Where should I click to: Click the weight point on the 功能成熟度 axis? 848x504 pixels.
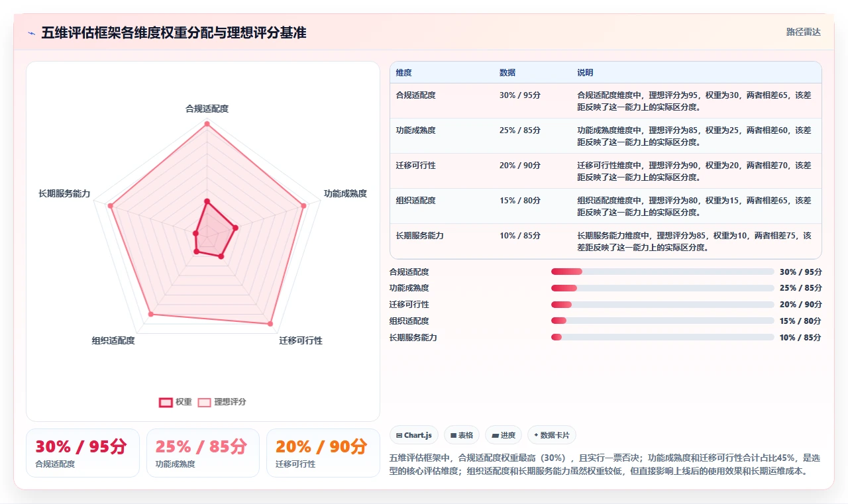[235, 228]
